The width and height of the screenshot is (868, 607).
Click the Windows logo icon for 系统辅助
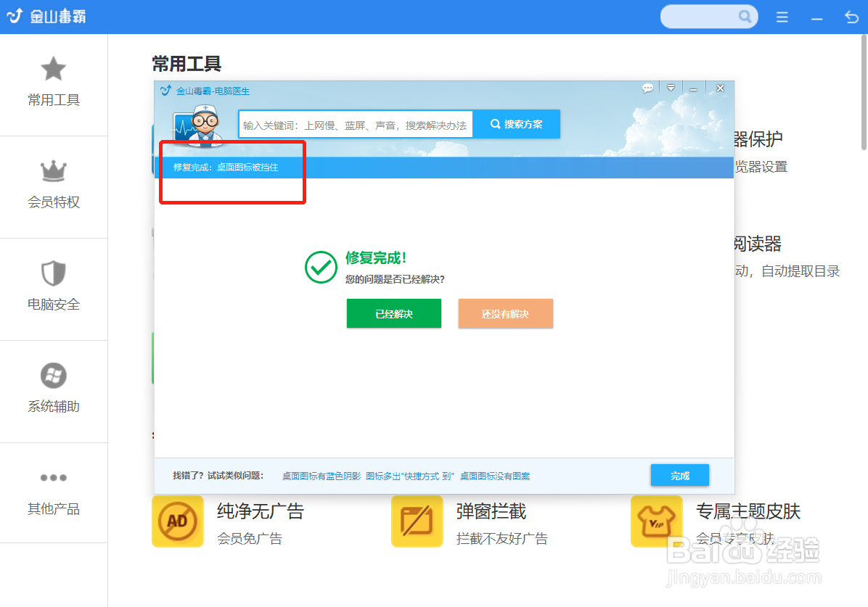tap(54, 376)
